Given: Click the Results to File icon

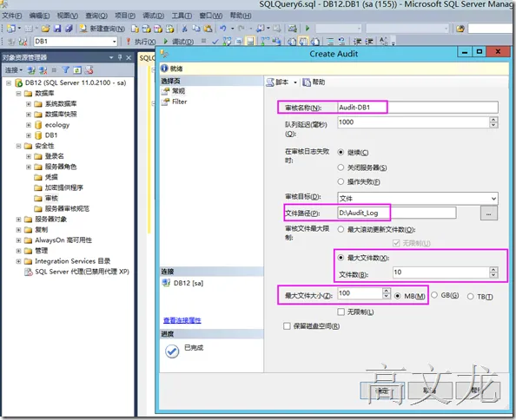Looking at the screenshot, I should pos(315,42).
